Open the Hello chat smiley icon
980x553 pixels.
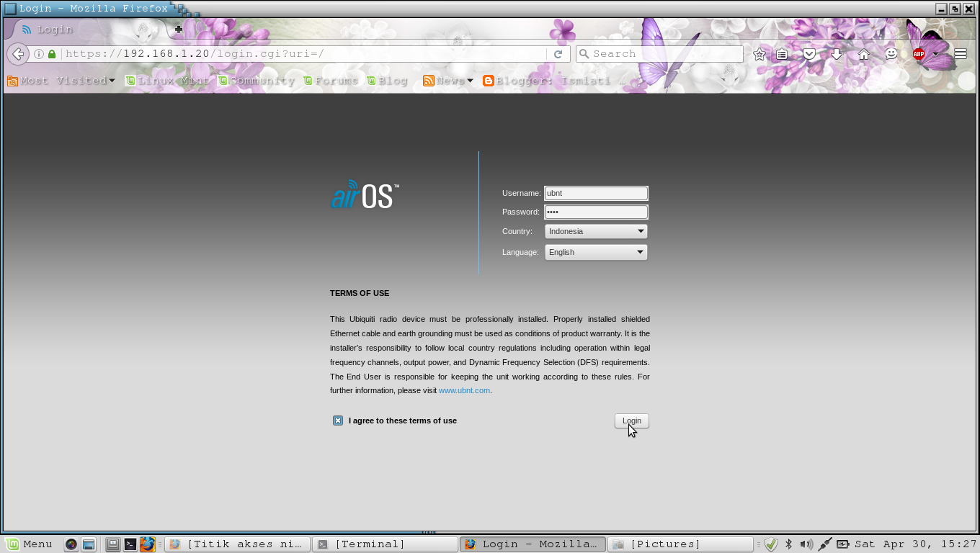point(891,54)
